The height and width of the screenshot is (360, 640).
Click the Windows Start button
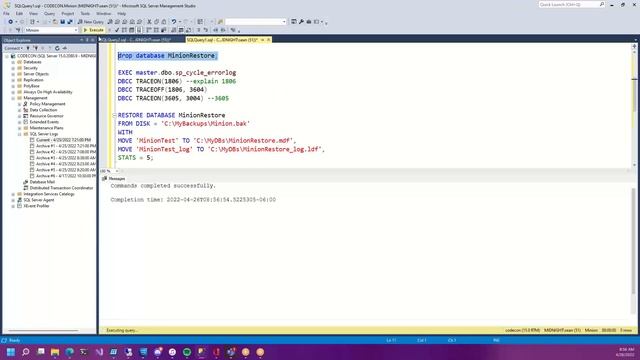point(11,352)
